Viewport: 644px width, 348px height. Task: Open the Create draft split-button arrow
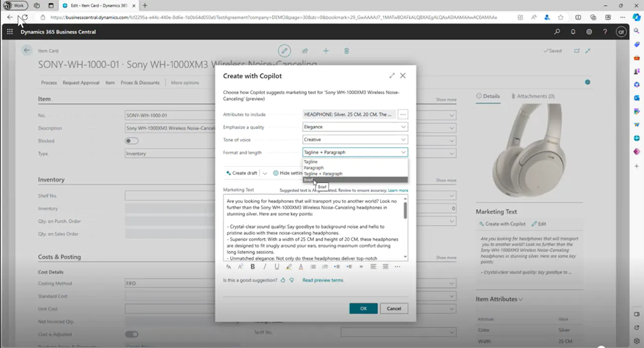[265, 173]
